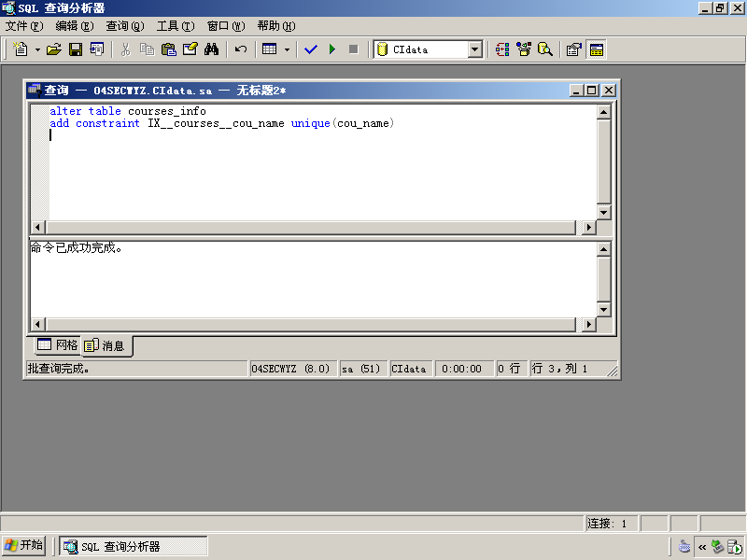Stop query execution with the square icon

click(x=354, y=49)
